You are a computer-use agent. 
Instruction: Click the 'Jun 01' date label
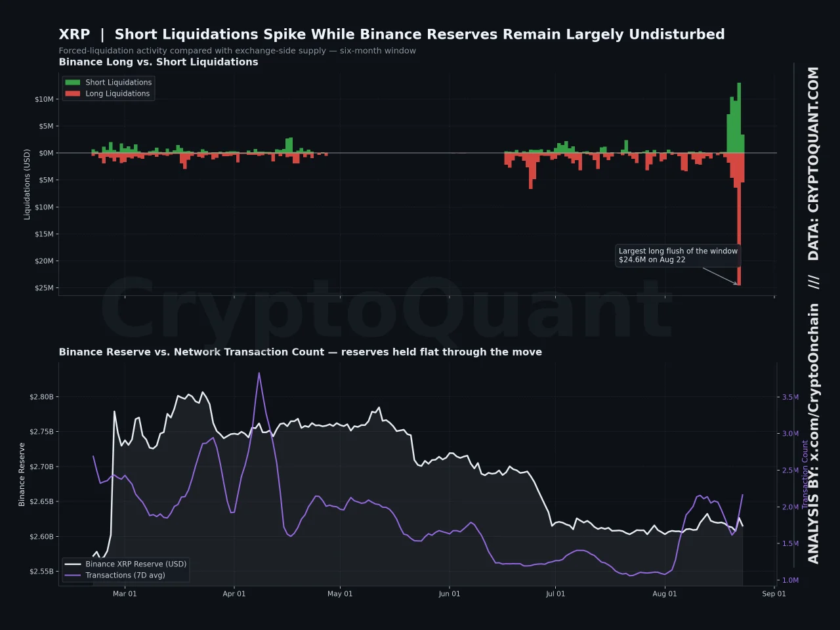tap(450, 594)
